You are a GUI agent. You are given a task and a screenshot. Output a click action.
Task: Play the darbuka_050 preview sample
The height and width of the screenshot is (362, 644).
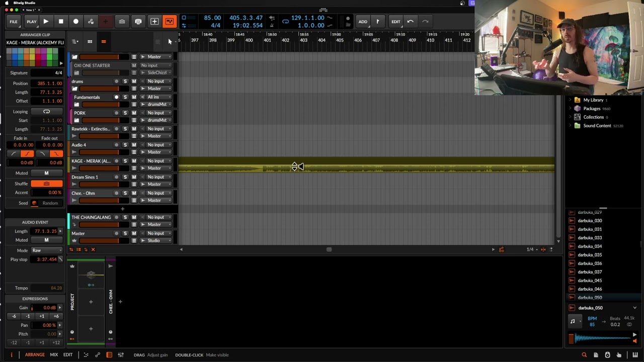[x=634, y=335]
